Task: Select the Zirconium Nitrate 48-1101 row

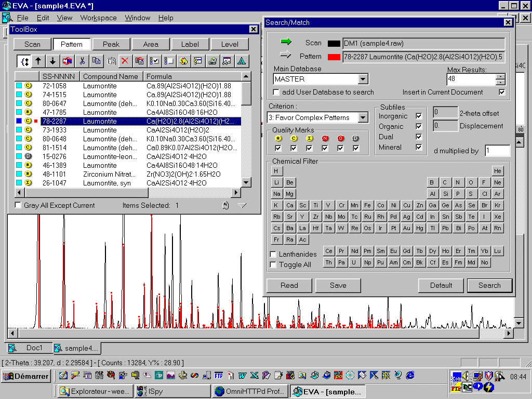Action: point(128,174)
